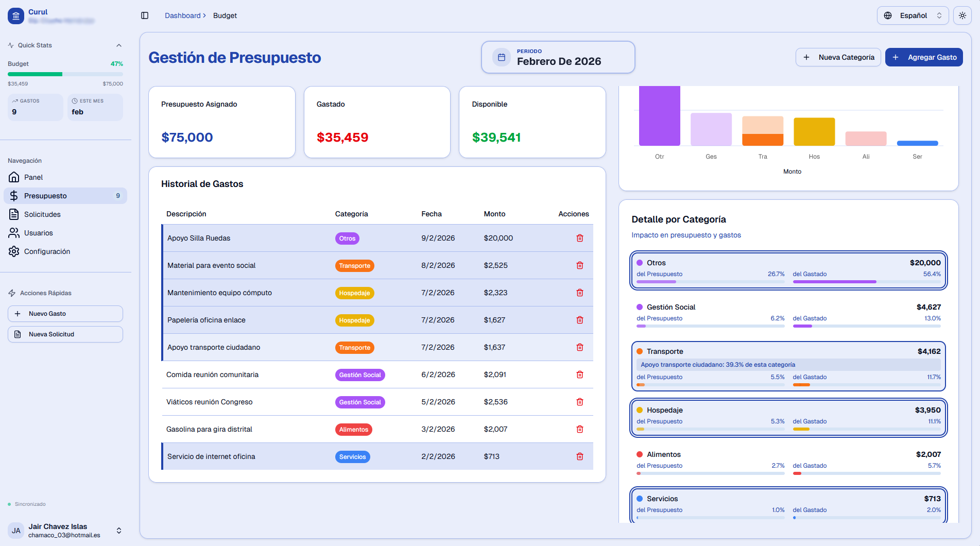
Task: Open the Español language dropdown
Action: 913,15
